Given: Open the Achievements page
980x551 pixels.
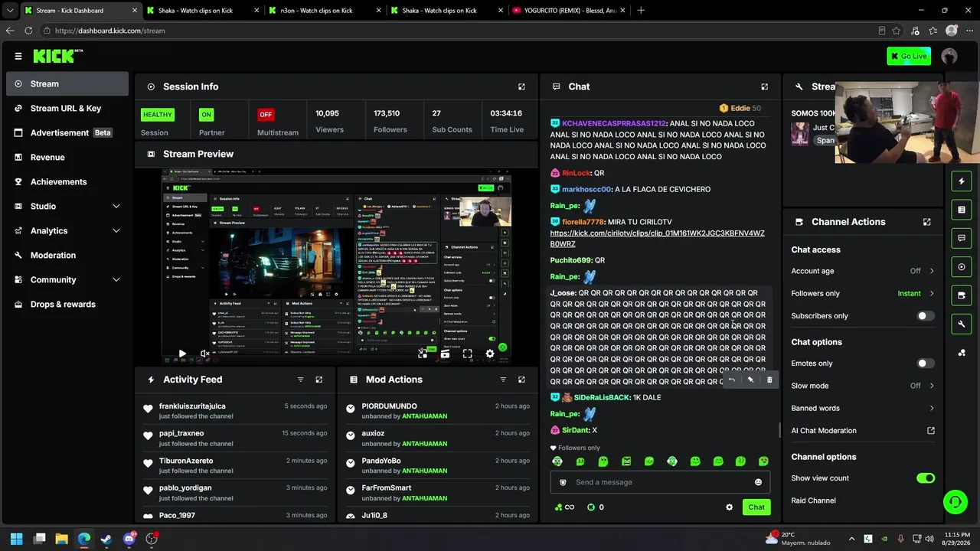Looking at the screenshot, I should (67, 182).
